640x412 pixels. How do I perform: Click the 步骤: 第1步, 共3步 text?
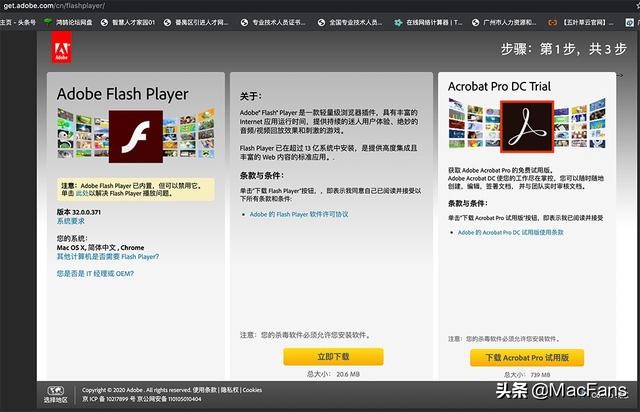click(564, 49)
